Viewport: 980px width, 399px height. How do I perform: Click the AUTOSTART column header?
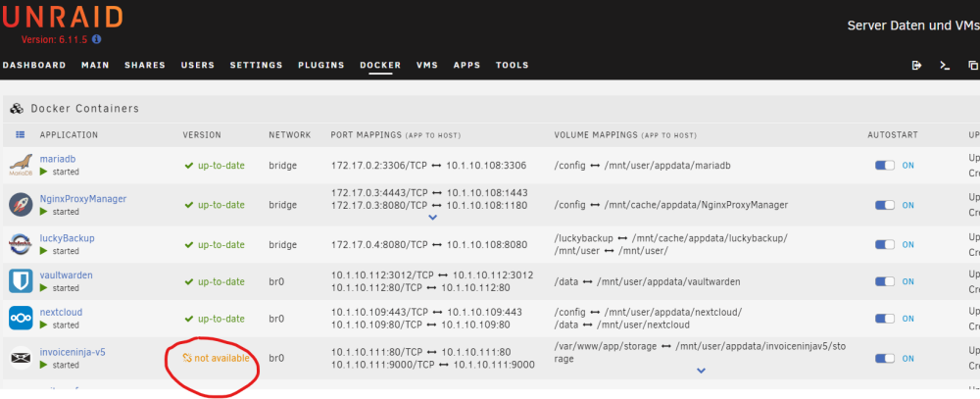click(x=893, y=135)
